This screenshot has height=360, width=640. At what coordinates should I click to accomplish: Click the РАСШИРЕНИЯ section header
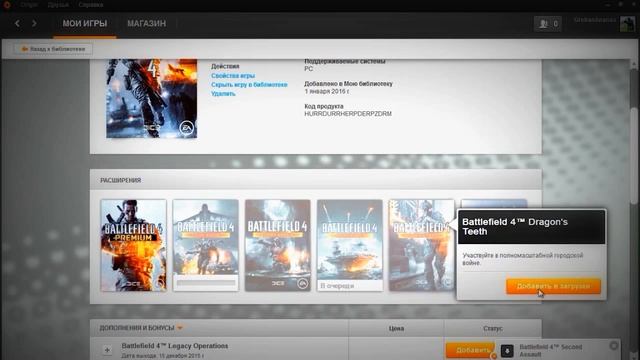tap(120, 180)
